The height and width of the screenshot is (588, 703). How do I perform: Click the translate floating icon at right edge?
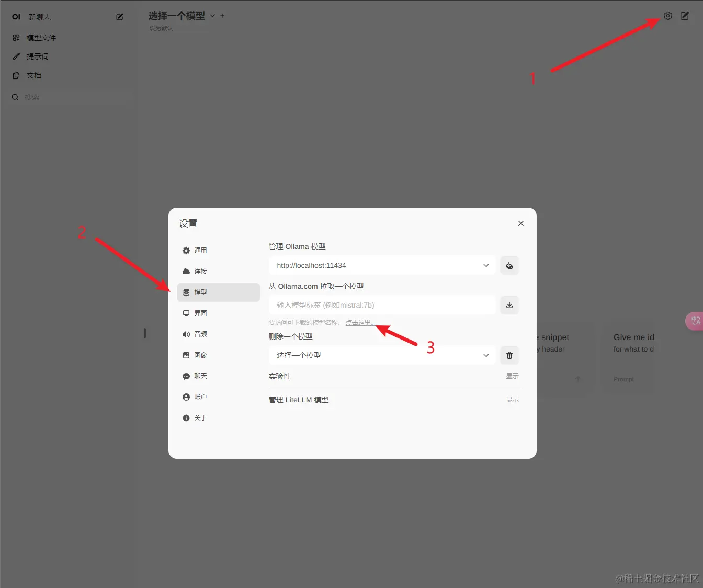point(695,321)
